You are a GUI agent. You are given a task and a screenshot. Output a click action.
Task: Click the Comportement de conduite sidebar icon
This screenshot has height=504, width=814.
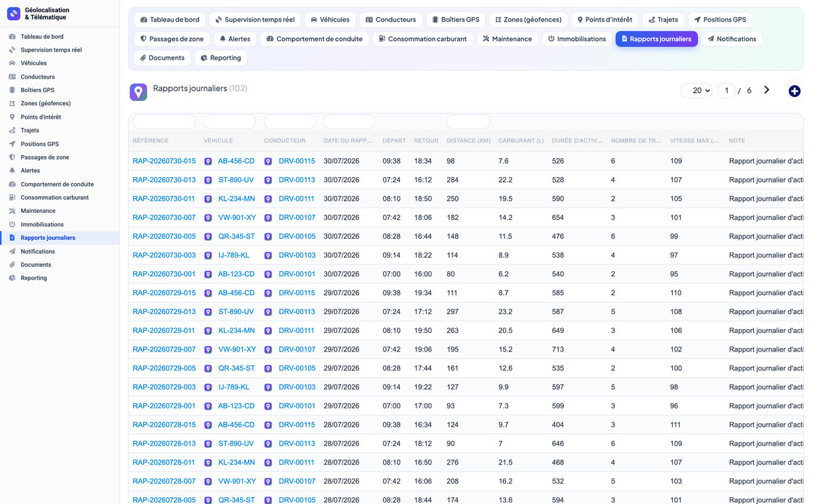(12, 184)
